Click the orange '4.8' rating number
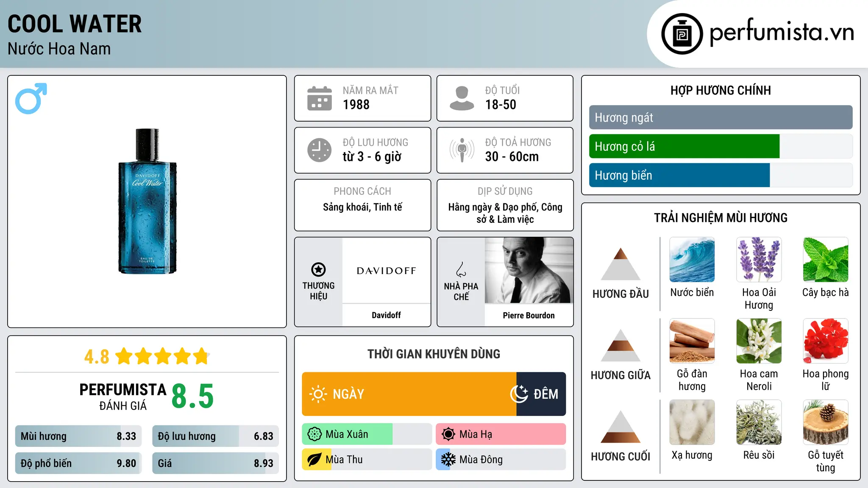 coord(97,357)
